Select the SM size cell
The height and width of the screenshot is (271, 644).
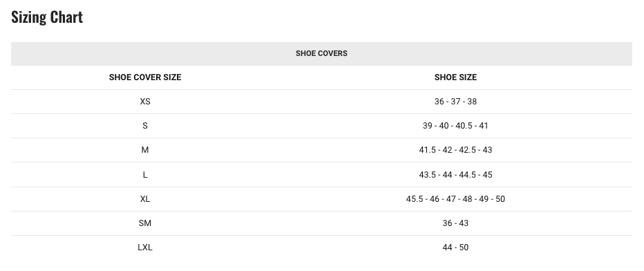click(x=145, y=223)
